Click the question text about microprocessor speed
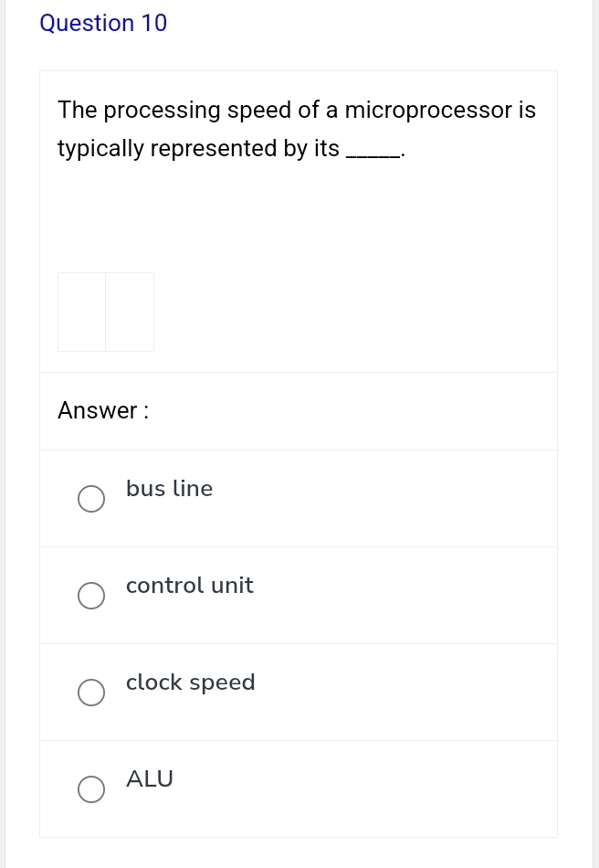This screenshot has width=599, height=868. [x=297, y=128]
